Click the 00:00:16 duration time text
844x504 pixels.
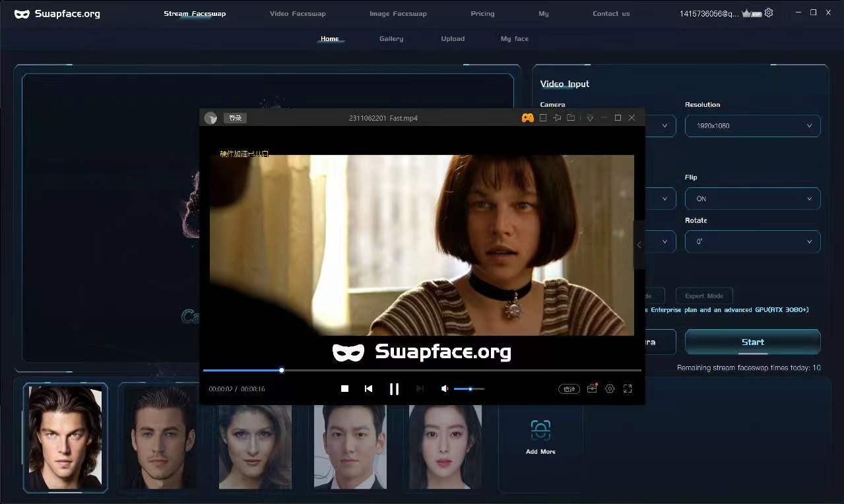point(253,389)
